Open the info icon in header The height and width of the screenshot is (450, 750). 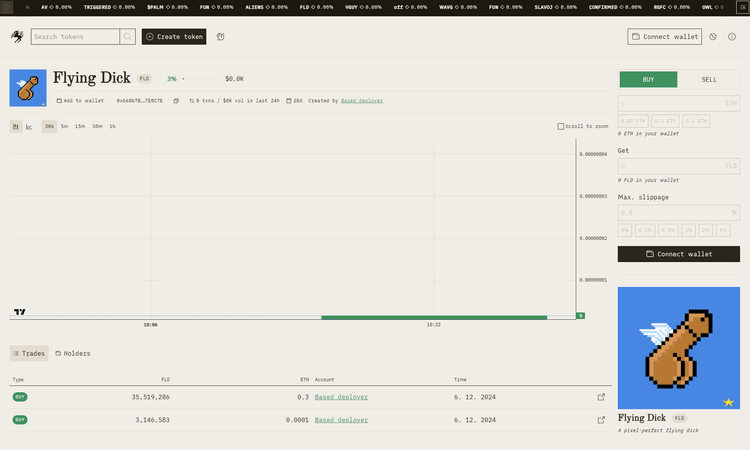[732, 37]
